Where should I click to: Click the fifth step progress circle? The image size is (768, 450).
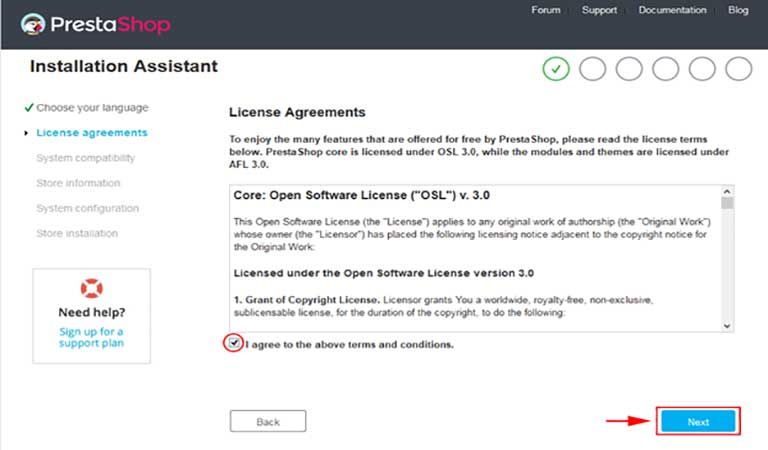702,69
